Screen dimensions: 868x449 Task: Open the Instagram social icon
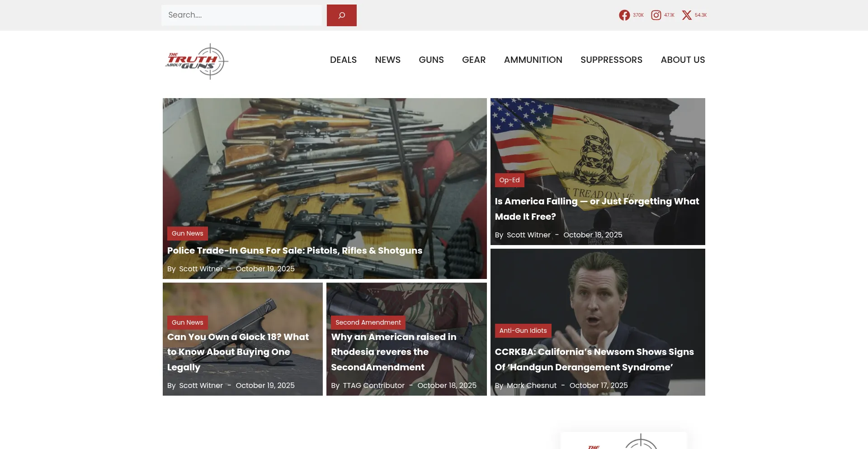point(656,15)
